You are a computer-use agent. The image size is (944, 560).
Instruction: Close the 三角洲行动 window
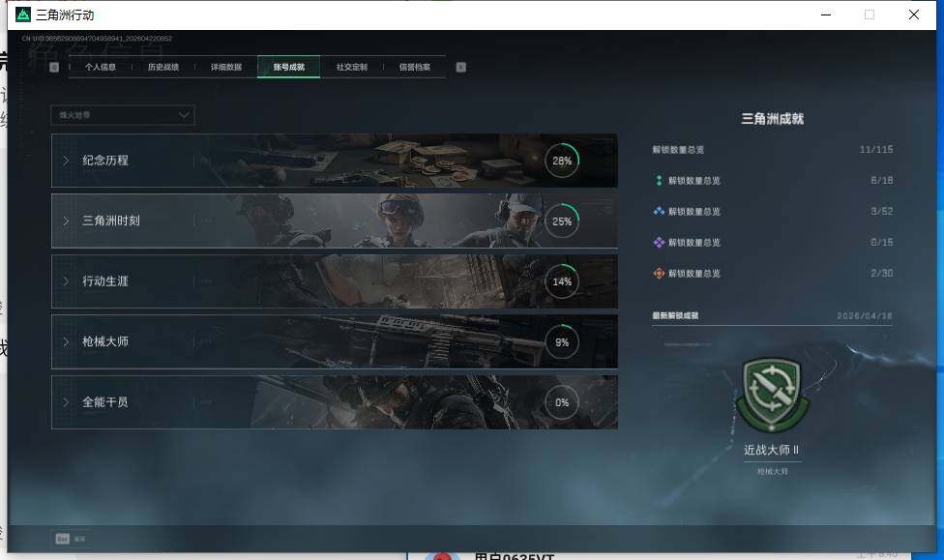913,15
